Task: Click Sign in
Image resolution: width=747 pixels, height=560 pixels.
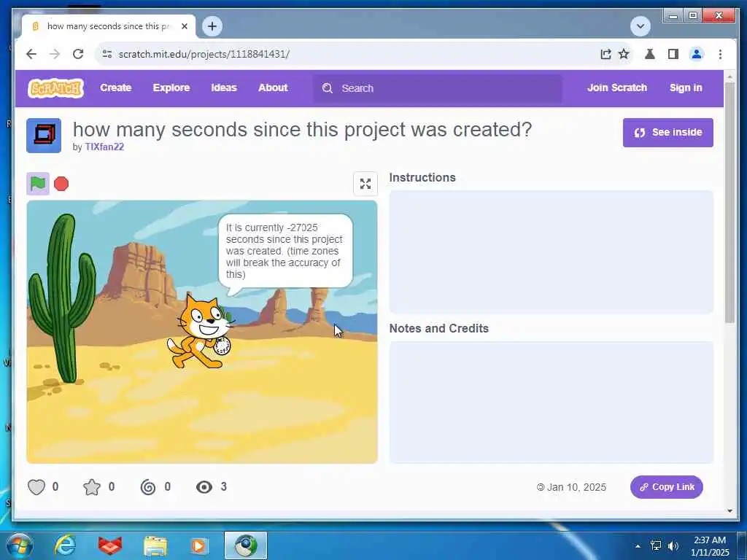Action: coord(686,88)
